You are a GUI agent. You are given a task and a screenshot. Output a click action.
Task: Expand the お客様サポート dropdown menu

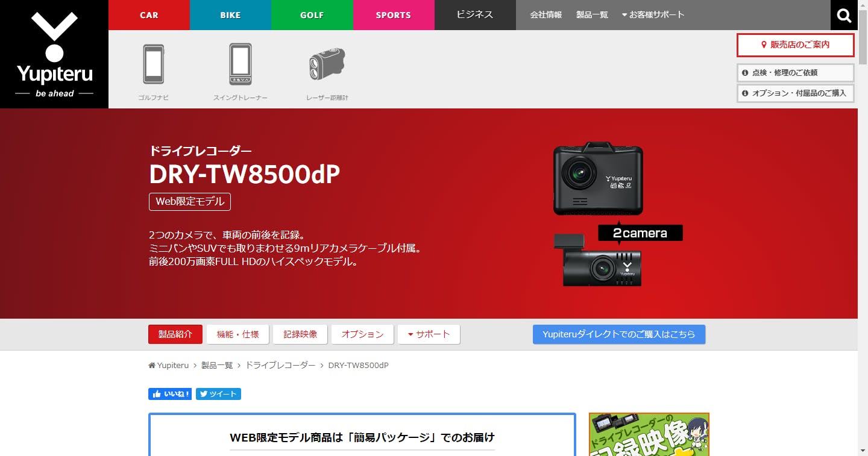click(x=653, y=15)
